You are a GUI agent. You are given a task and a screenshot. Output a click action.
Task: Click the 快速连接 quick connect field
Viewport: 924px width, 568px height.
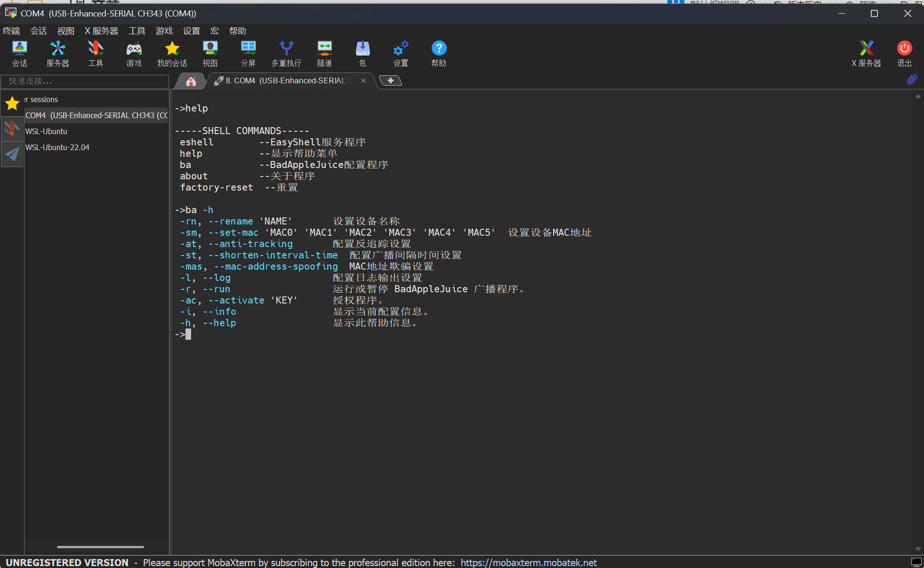(85, 81)
